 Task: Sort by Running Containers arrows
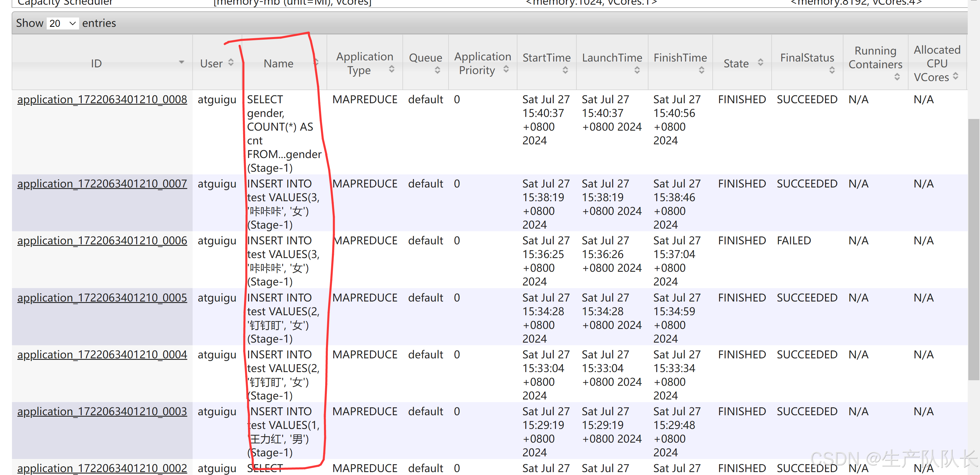(897, 77)
